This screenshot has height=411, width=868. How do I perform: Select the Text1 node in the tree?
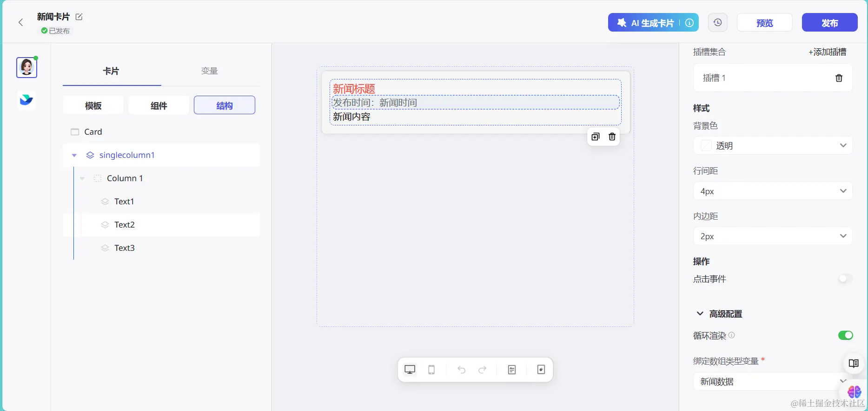[161, 202]
